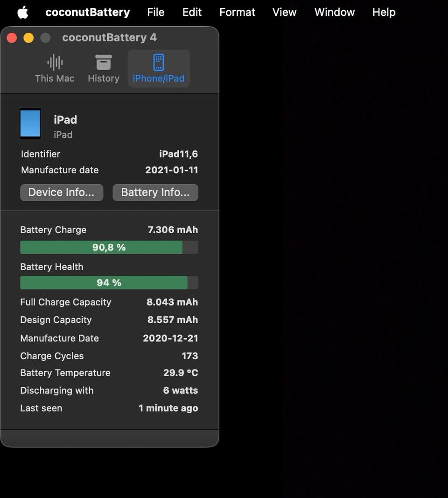Open the Edit menu
Screen dimensions: 448x498
tap(192, 12)
